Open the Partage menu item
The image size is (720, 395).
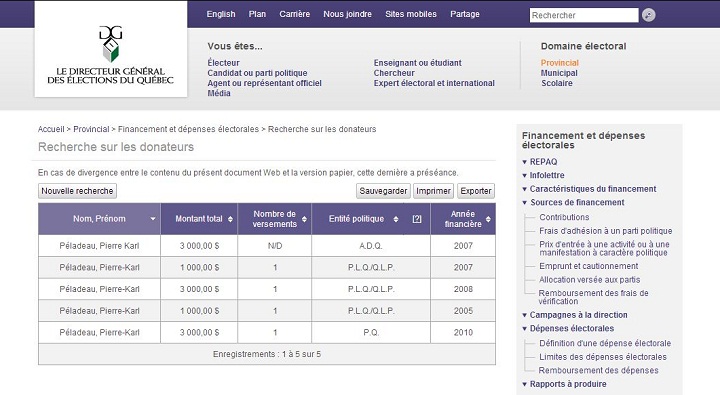465,14
